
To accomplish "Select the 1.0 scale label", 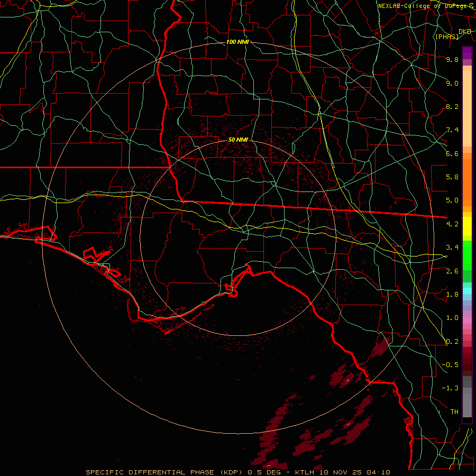I will coord(452,318).
